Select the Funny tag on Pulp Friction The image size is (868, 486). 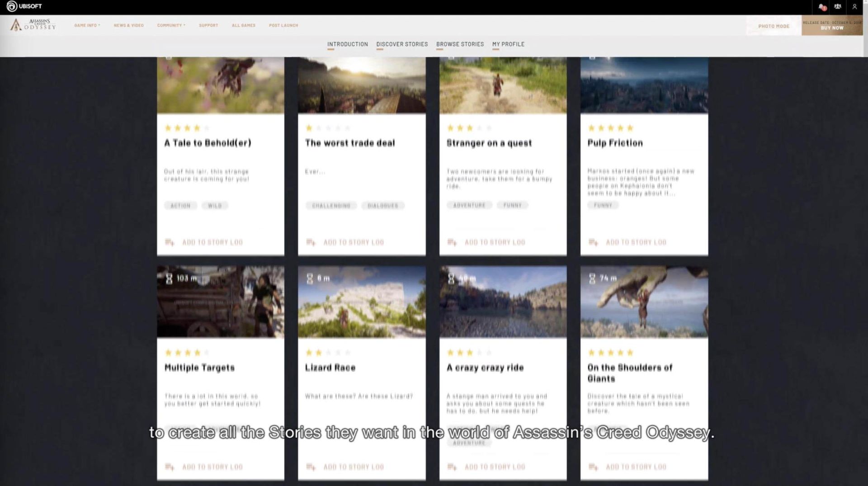(603, 205)
